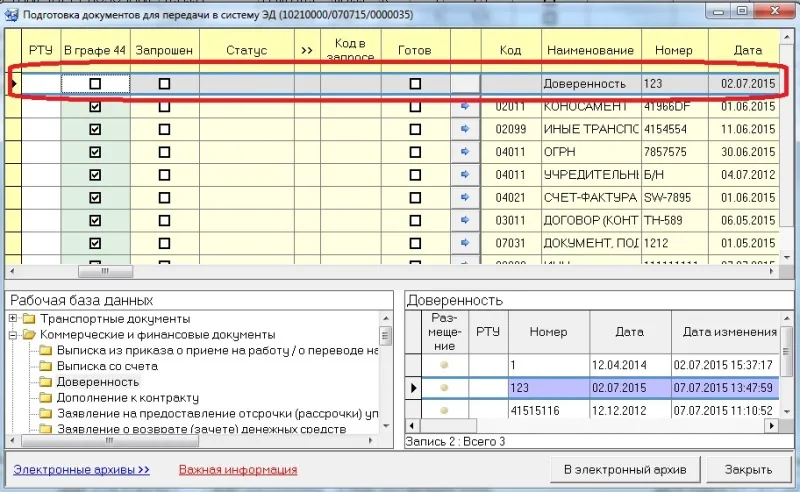Image resolution: width=800 pixels, height=492 pixels.
Task: Click Дата изменения column header
Action: [x=730, y=332]
